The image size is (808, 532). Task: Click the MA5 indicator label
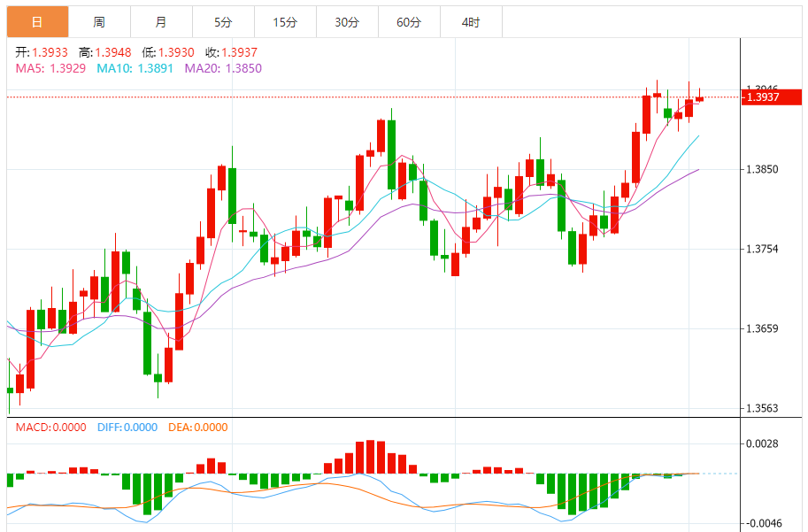[50, 68]
